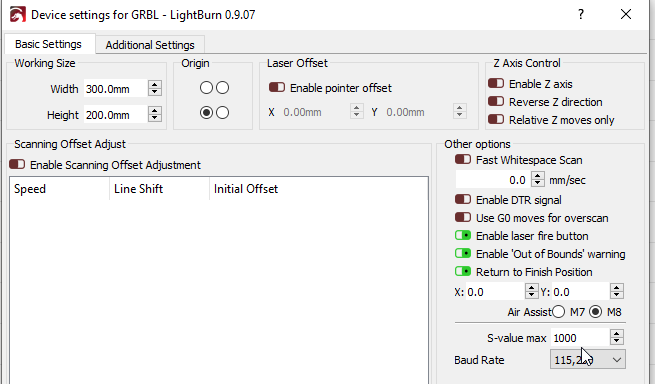Viewport: 655px width, 384px height.
Task: Turn off Return to Finish Position
Action: [x=463, y=271]
